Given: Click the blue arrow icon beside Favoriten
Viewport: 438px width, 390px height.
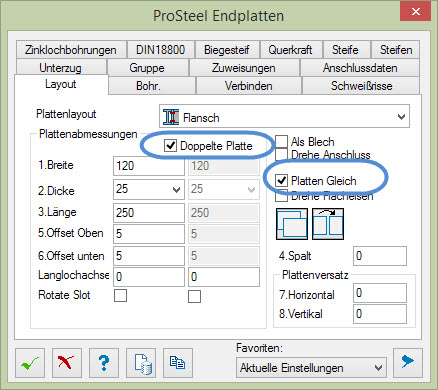Looking at the screenshot, I should [408, 363].
